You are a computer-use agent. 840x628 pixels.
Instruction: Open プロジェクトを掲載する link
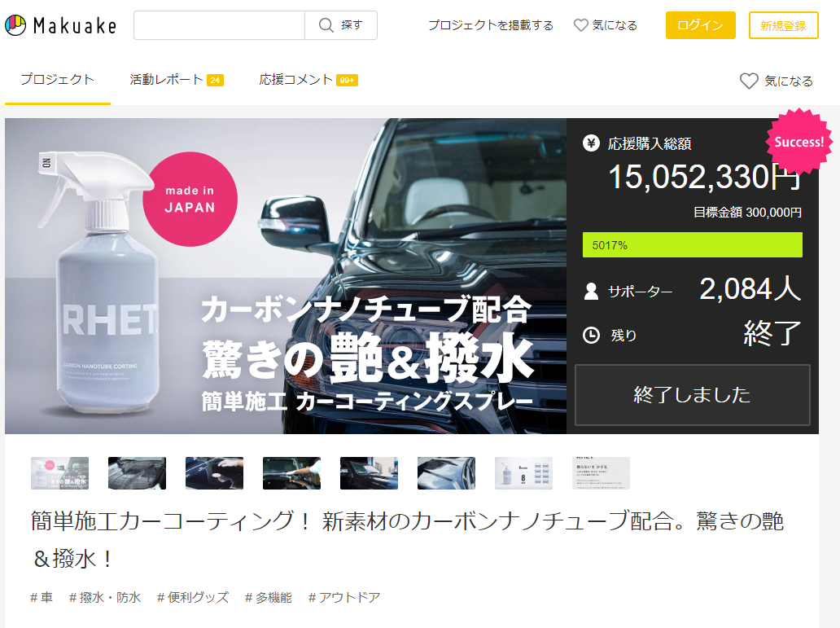pyautogui.click(x=490, y=25)
